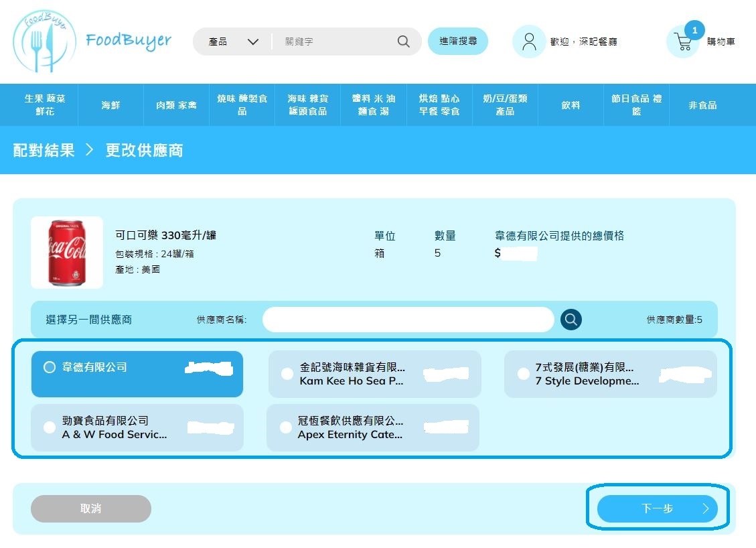The height and width of the screenshot is (548, 756).
Task: Click the 下一步 button
Action: click(x=657, y=508)
